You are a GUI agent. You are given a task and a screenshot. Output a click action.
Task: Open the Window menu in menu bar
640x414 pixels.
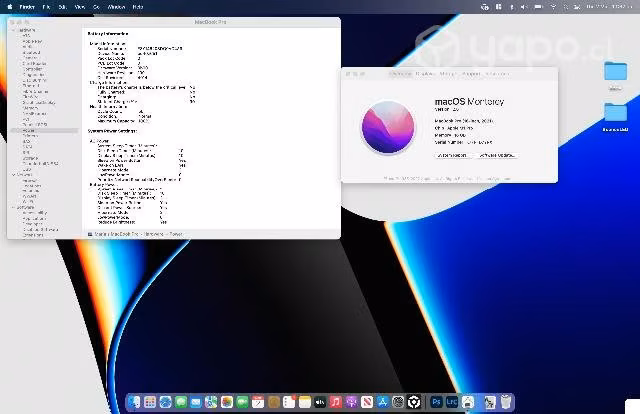pyautogui.click(x=116, y=7)
